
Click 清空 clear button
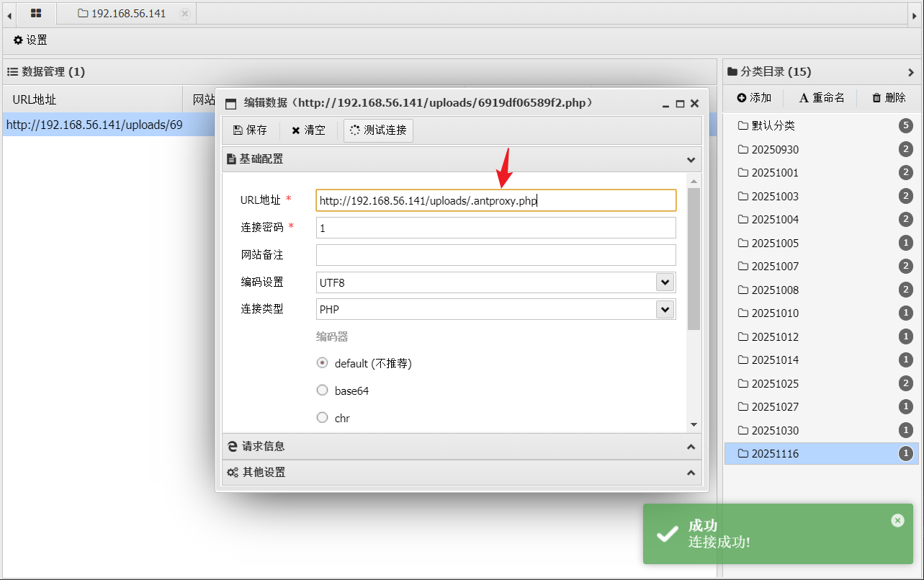308,130
